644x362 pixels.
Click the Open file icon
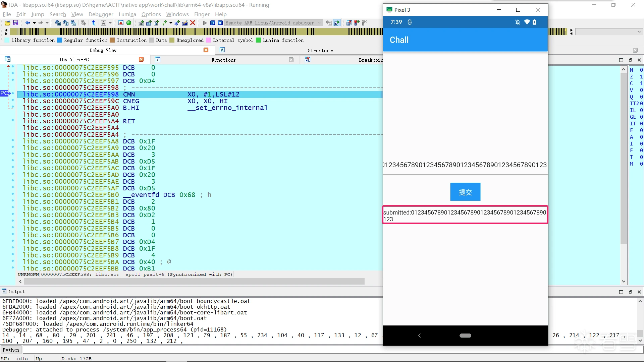coord(7,23)
